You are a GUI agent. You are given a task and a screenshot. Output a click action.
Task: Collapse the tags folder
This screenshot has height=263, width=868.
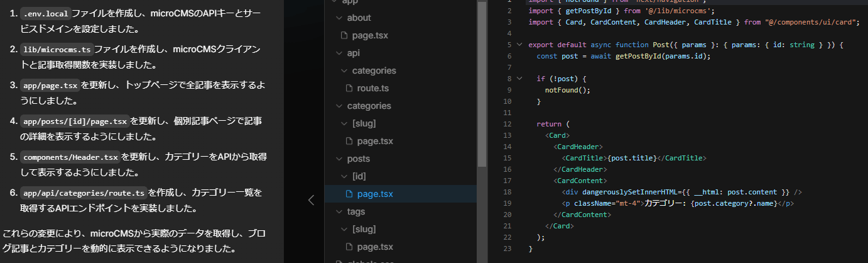point(339,211)
